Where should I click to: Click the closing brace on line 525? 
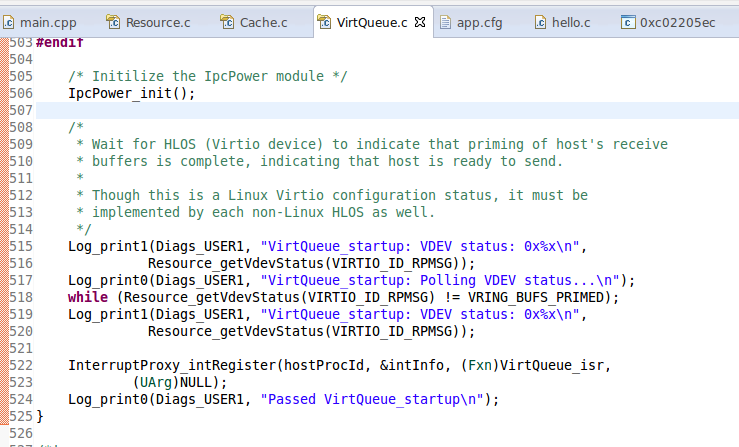[40, 415]
